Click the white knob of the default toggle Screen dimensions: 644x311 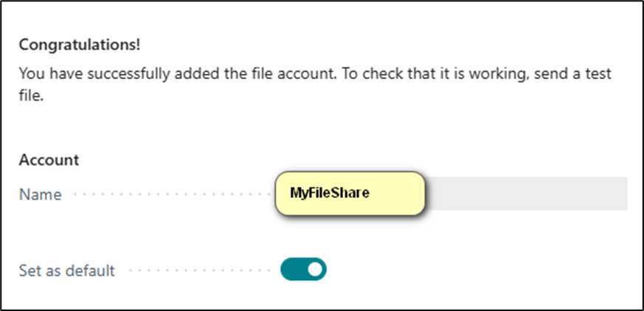(315, 270)
